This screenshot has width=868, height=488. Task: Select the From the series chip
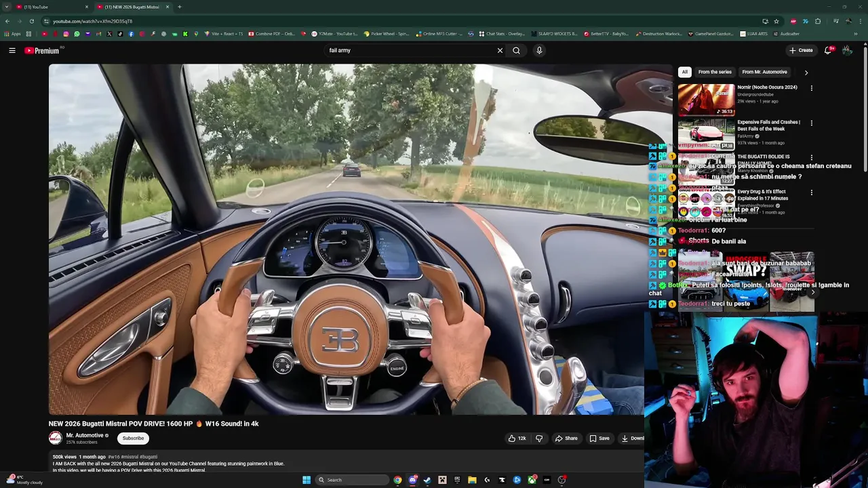point(715,72)
